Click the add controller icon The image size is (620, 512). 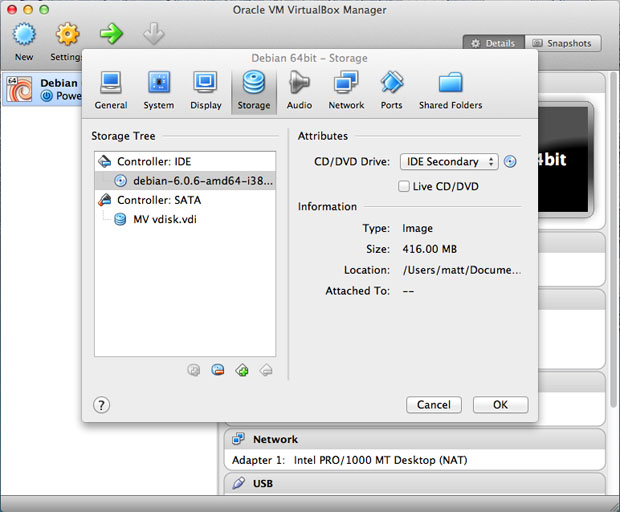(242, 370)
